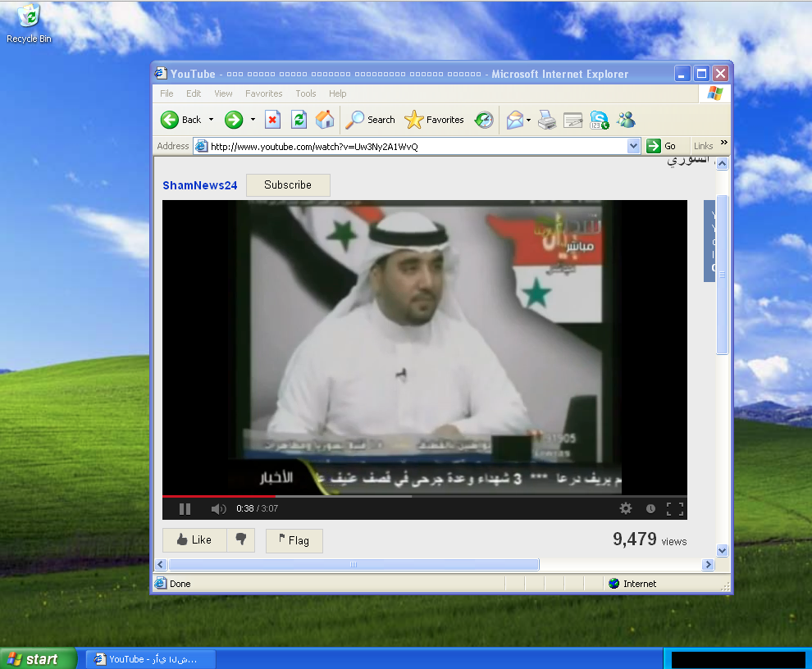Image resolution: width=812 pixels, height=669 pixels.
Task: Expand the Forward button history dropdown
Action: click(x=253, y=120)
